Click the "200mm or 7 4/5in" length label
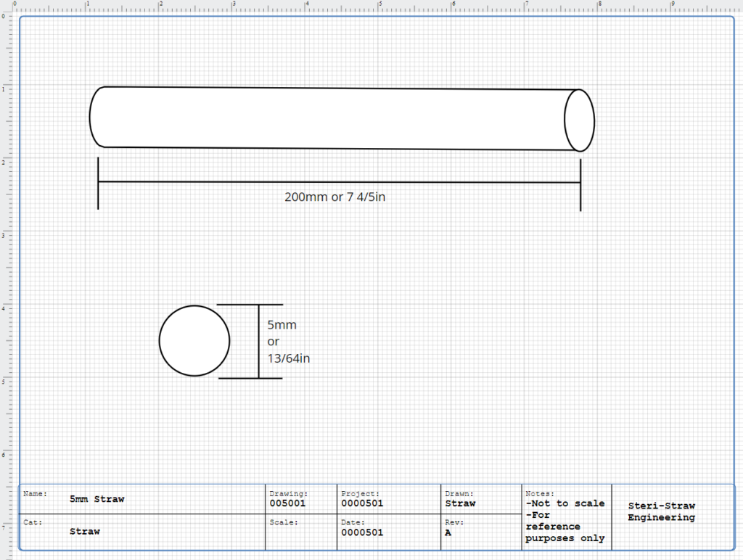The height and width of the screenshot is (560, 743). pos(334,197)
